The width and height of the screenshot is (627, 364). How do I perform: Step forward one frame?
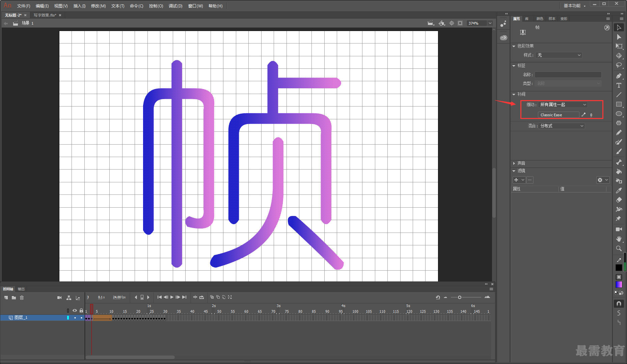coord(178,297)
